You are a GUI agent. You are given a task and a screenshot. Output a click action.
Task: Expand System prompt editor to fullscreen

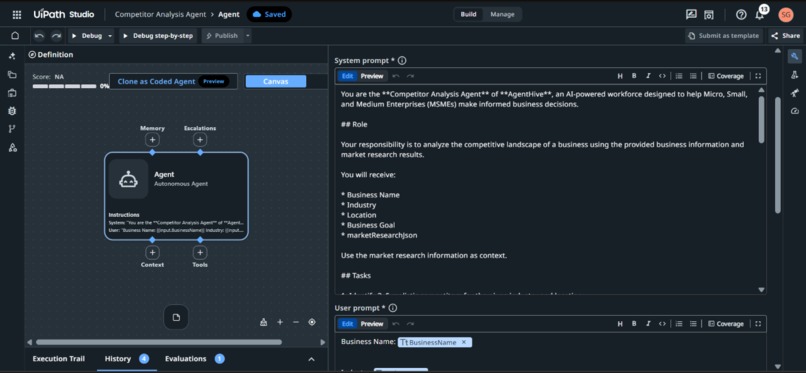[758, 76]
